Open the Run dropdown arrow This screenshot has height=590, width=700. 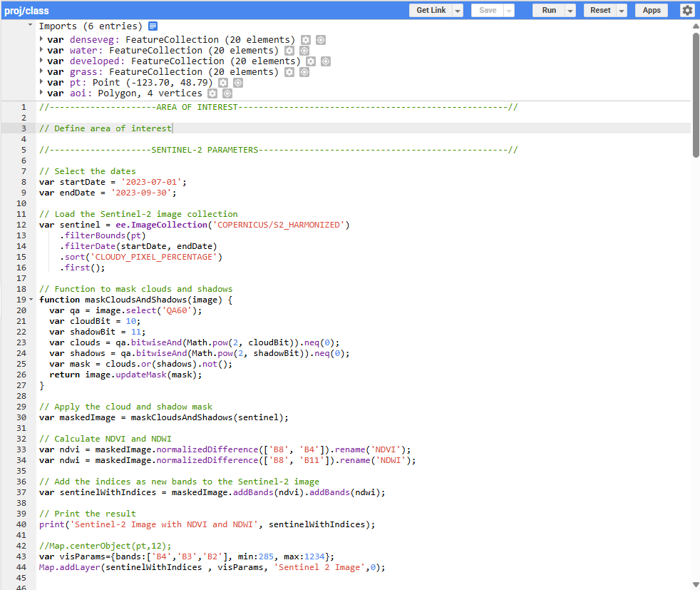click(570, 10)
